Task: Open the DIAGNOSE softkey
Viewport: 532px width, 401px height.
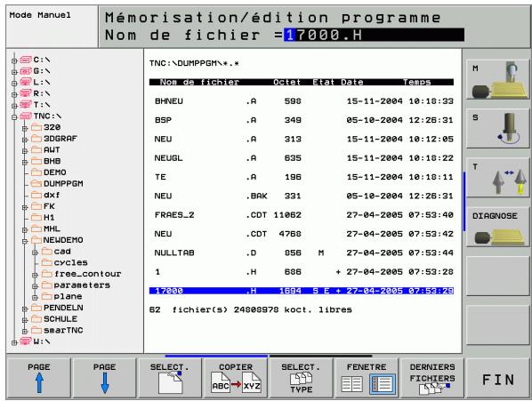Action: click(497, 227)
